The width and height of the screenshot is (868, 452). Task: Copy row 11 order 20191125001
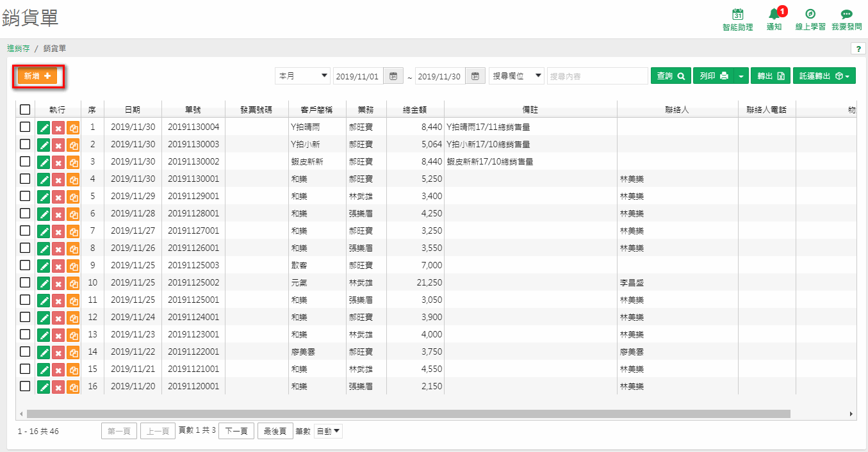click(x=73, y=300)
